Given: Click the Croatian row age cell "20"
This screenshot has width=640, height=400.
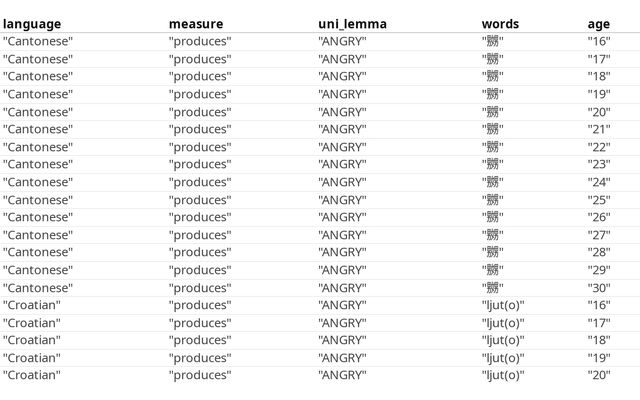Looking at the screenshot, I should point(599,376).
